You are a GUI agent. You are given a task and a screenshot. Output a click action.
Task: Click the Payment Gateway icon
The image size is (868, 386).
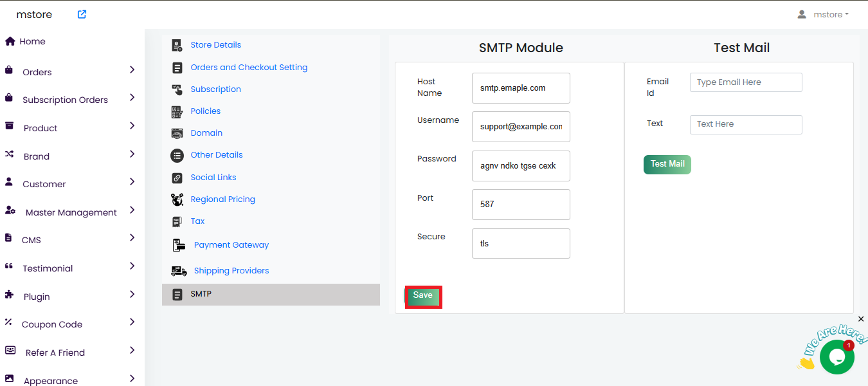click(x=179, y=245)
